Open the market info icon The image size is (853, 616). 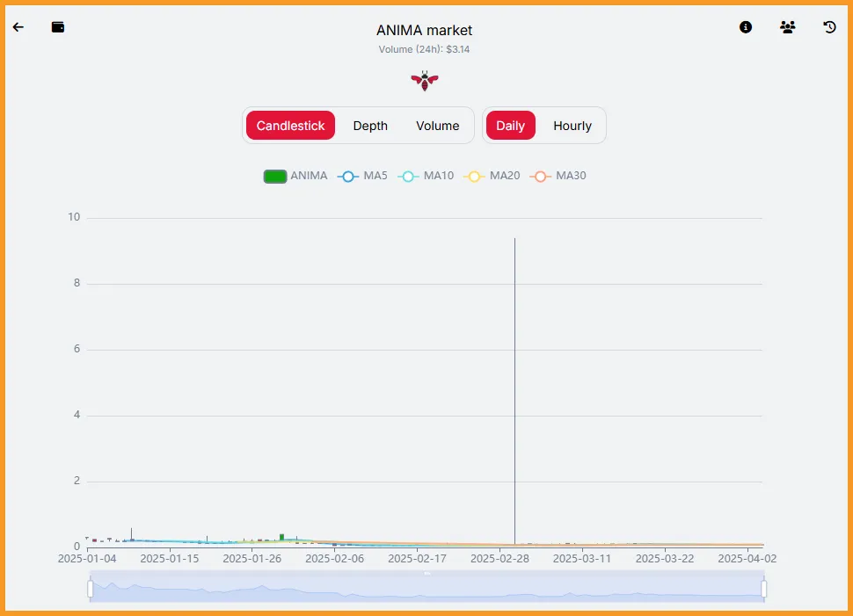(746, 27)
